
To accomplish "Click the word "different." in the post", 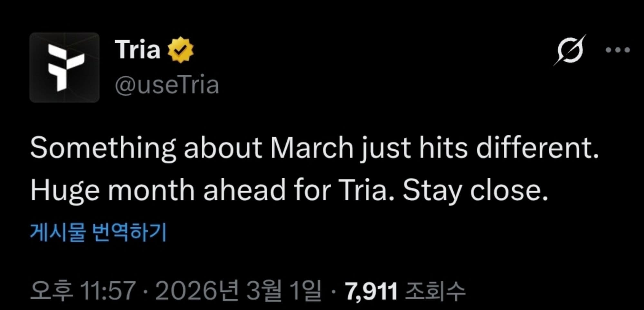I will point(537,148).
